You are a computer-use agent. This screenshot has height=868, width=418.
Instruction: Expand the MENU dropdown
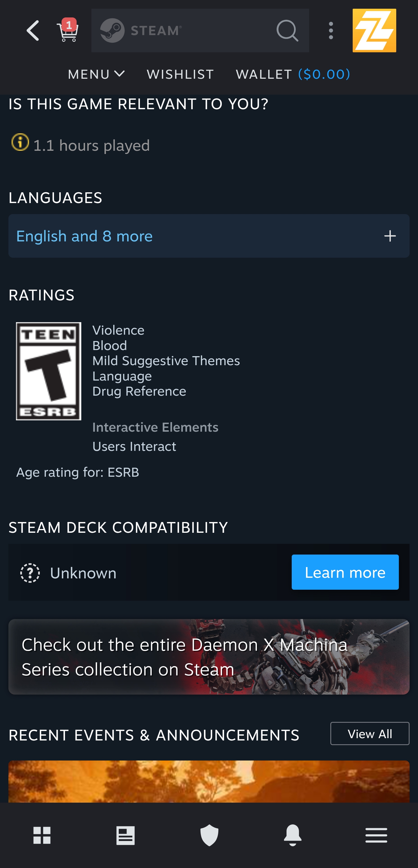(x=96, y=74)
